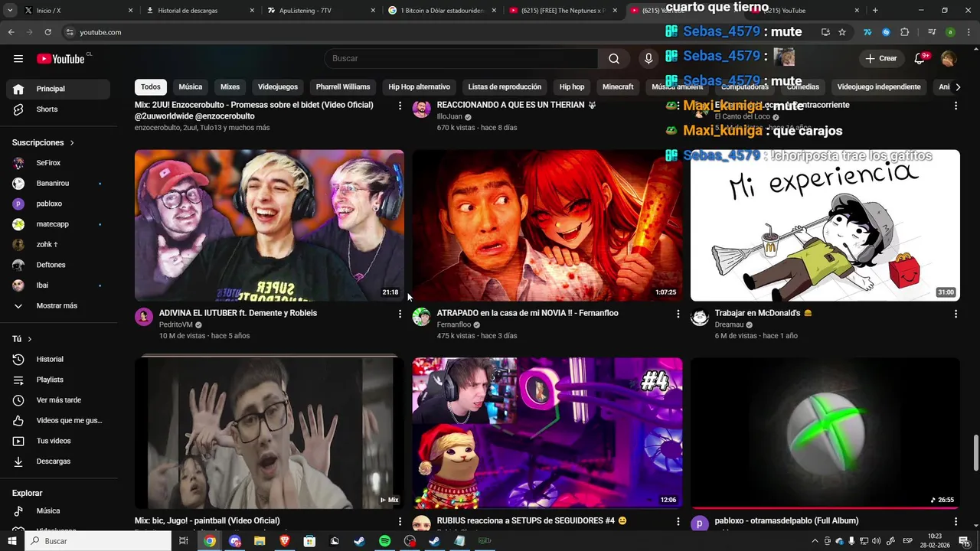Open Dreamau channel link

[x=730, y=325]
